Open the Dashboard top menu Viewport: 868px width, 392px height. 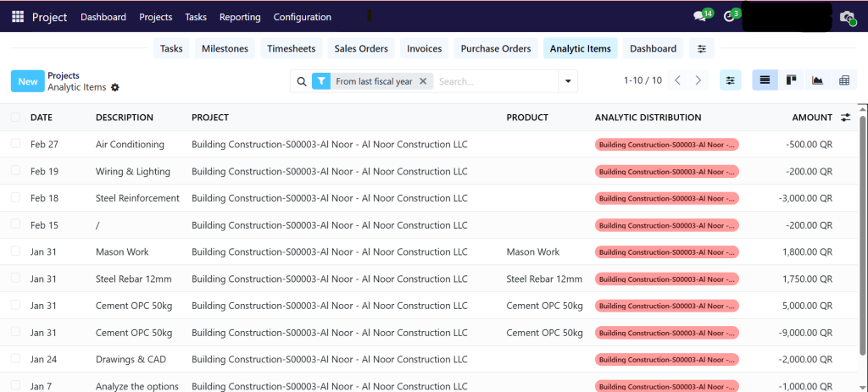click(x=103, y=17)
